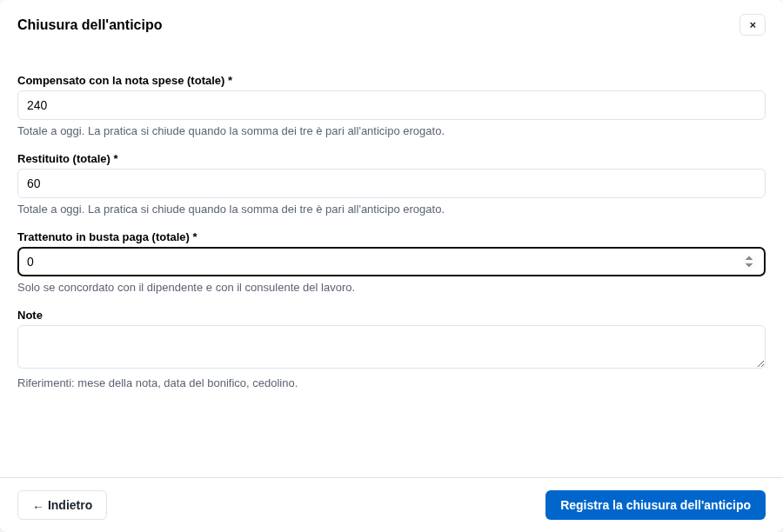This screenshot has width=783, height=532.
Task: Click inside the Note text area
Action: click(391, 347)
